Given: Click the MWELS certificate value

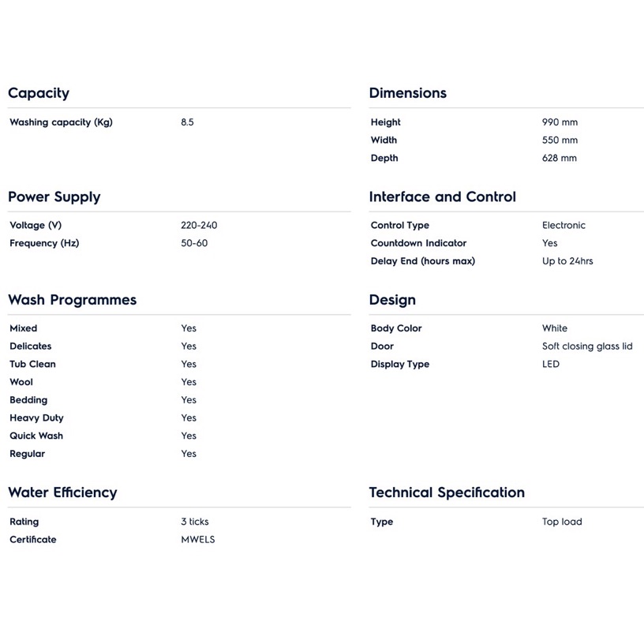Looking at the screenshot, I should click(x=197, y=540).
